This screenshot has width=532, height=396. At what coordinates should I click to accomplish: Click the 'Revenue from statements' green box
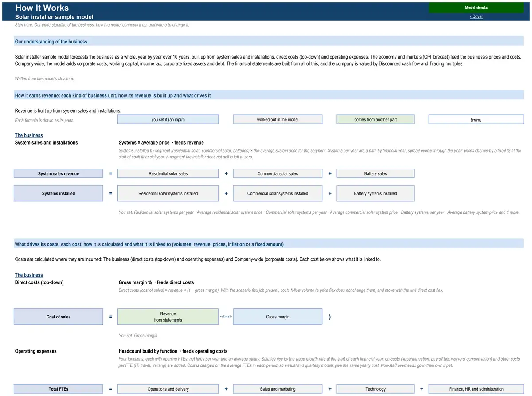pyautogui.click(x=168, y=317)
